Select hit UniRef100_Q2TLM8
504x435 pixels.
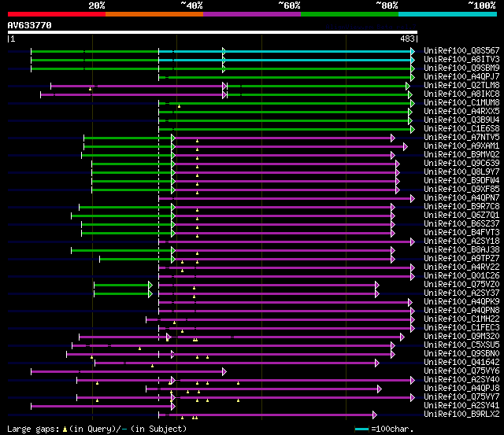click(461, 86)
